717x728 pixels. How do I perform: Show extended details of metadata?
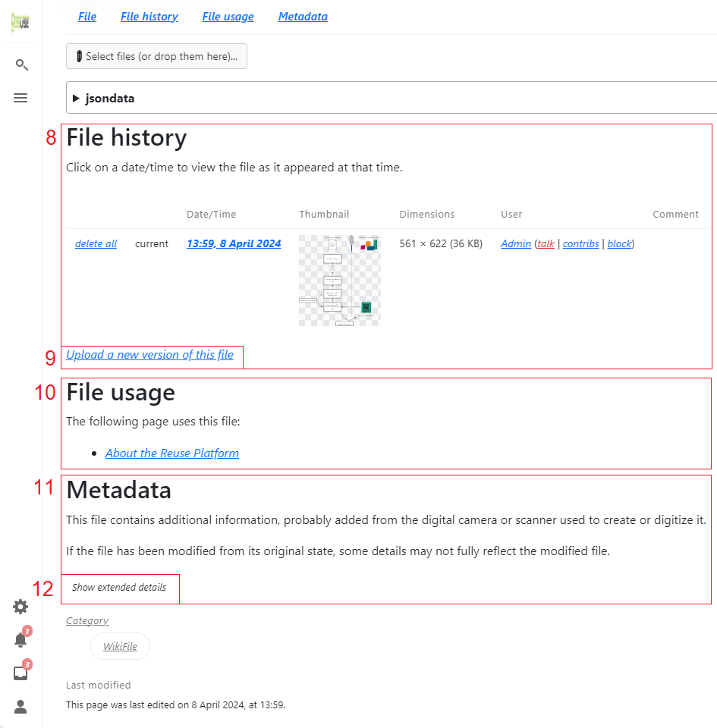coord(119,588)
